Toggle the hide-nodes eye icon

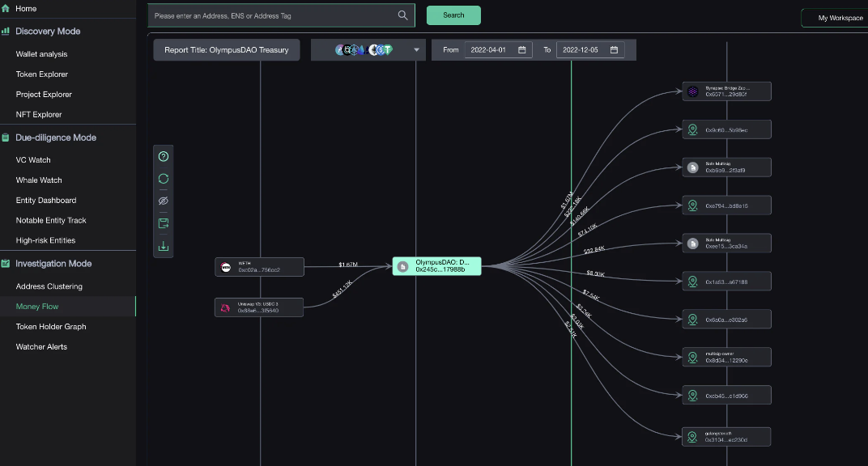tap(164, 200)
